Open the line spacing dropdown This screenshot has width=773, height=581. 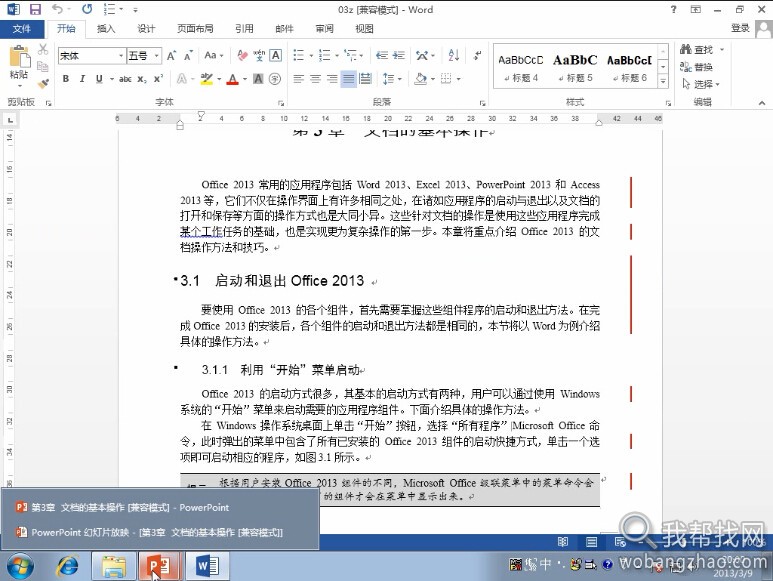pyautogui.click(x=392, y=79)
